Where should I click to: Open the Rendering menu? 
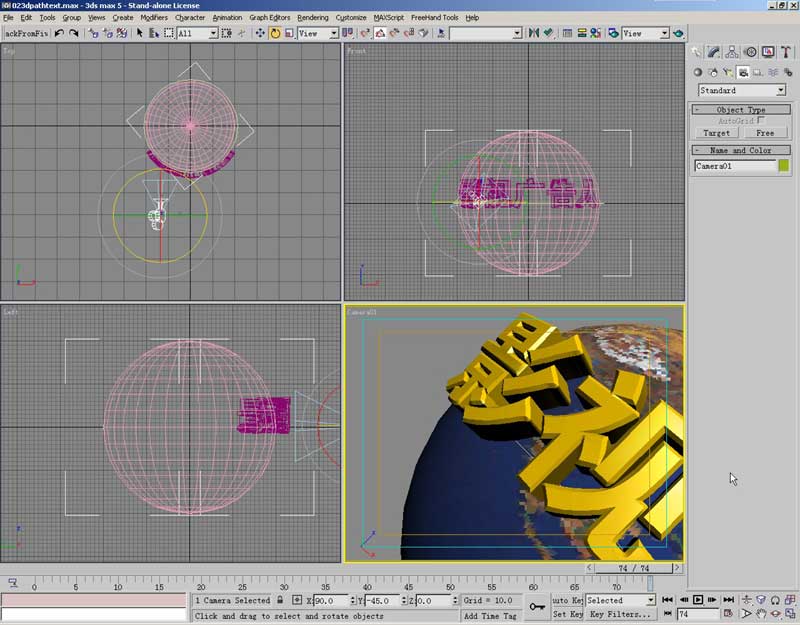312,17
